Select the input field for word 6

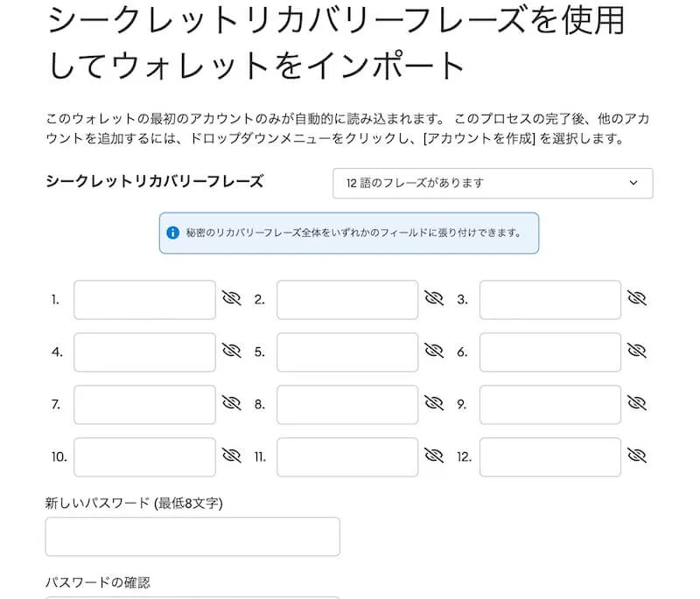(x=550, y=352)
